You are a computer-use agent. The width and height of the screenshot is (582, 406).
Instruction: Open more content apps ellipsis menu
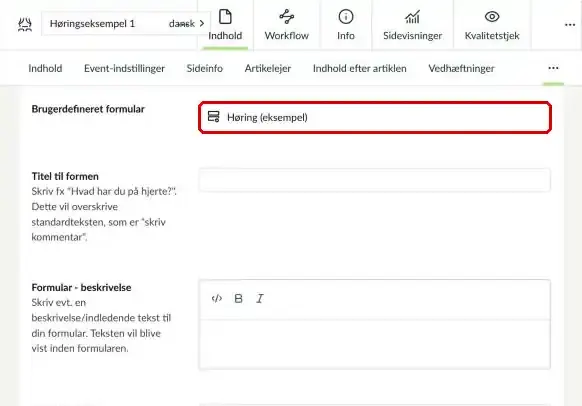[x=570, y=25]
